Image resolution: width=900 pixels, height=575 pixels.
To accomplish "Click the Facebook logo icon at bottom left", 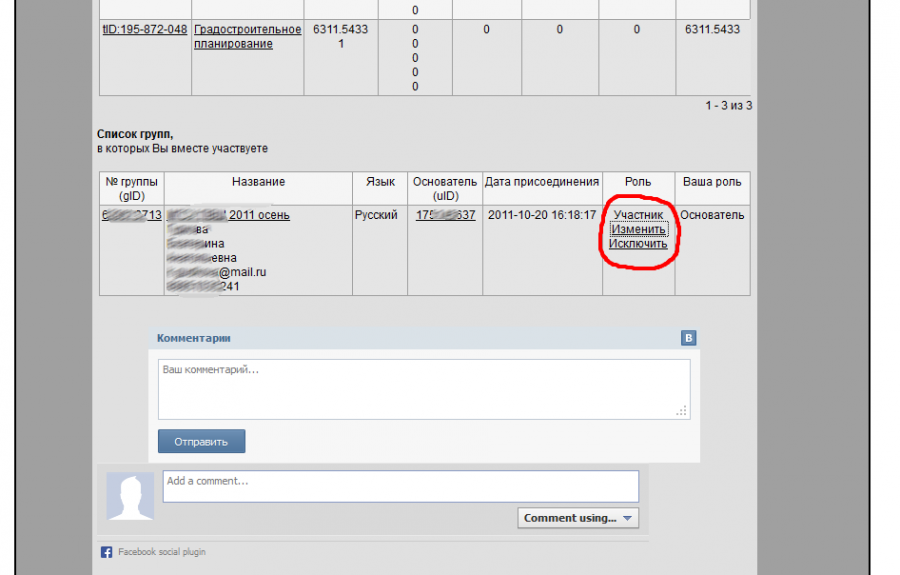I will (106, 552).
